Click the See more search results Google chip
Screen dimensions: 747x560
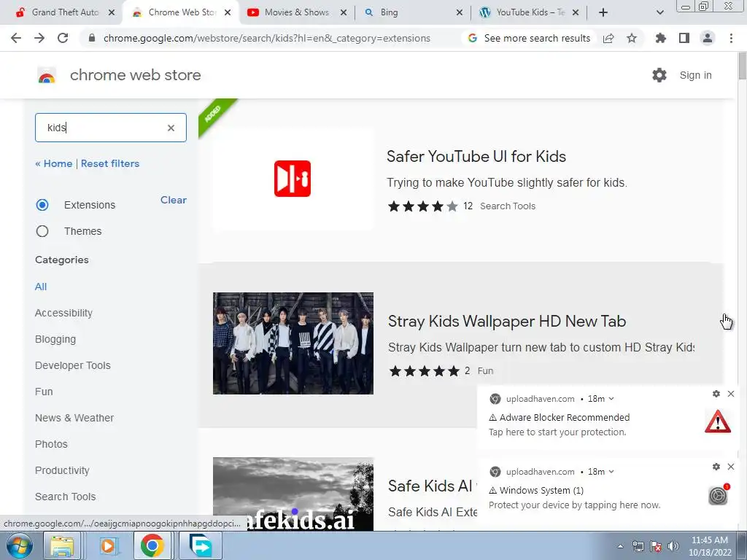click(x=529, y=38)
